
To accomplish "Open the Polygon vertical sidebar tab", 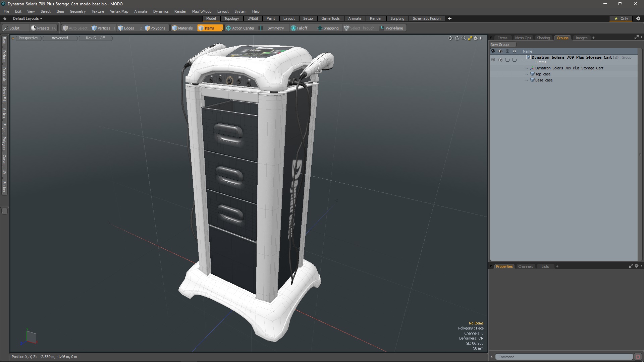I will [4, 143].
